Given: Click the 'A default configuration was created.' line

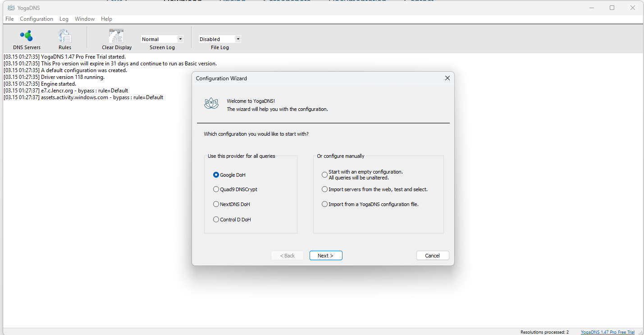Looking at the screenshot, I should click(x=65, y=70).
